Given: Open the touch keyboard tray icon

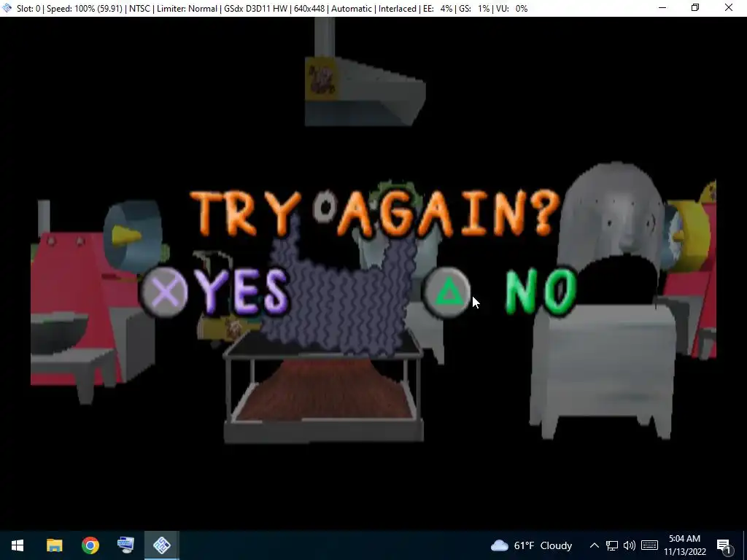Looking at the screenshot, I should click(649, 545).
